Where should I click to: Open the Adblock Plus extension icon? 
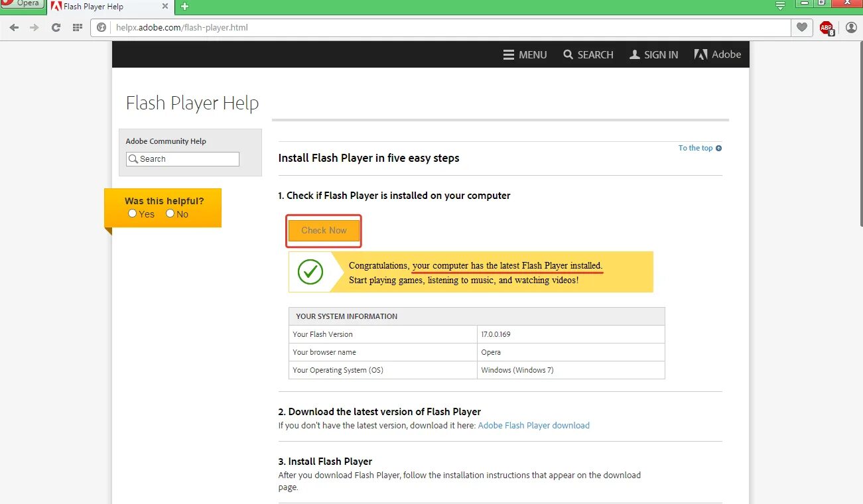coord(827,28)
